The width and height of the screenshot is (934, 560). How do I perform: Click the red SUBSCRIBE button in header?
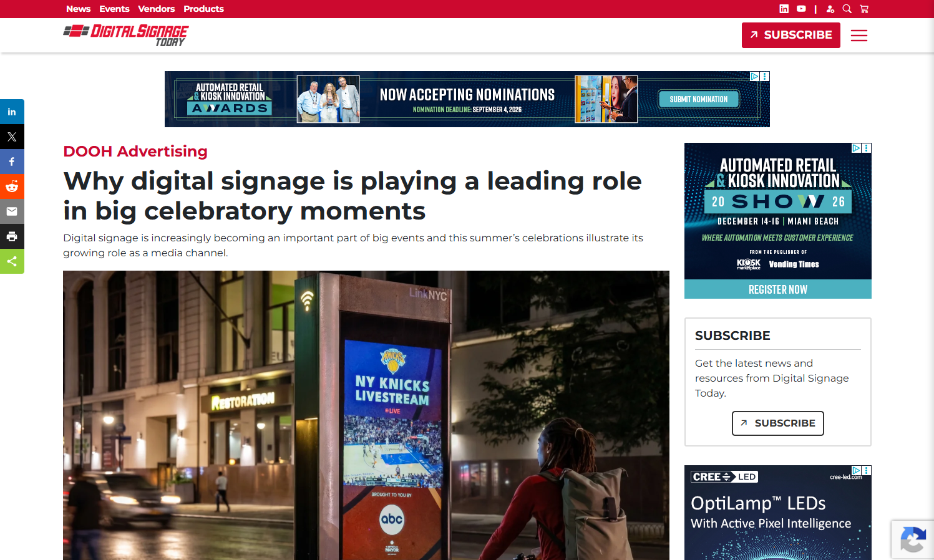coord(790,35)
